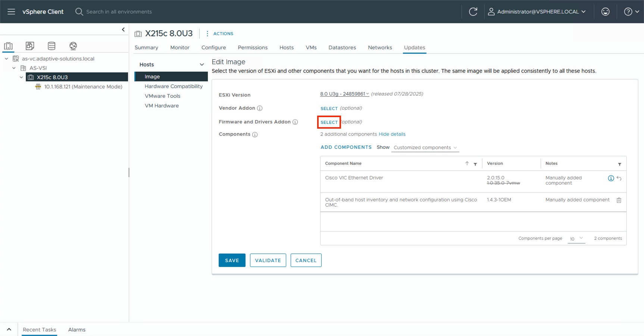This screenshot has width=644, height=336.
Task: Toggle the Notes column filter
Action: (620, 164)
